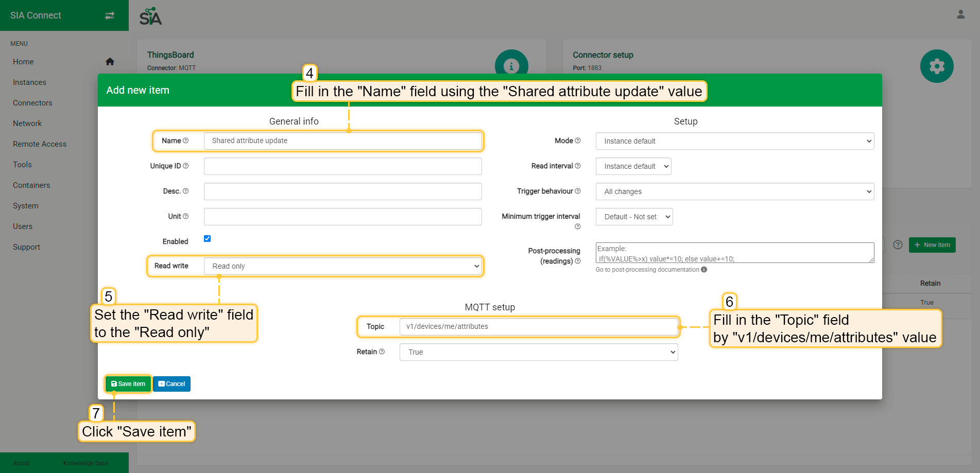Click into the Topic input field

(538, 326)
